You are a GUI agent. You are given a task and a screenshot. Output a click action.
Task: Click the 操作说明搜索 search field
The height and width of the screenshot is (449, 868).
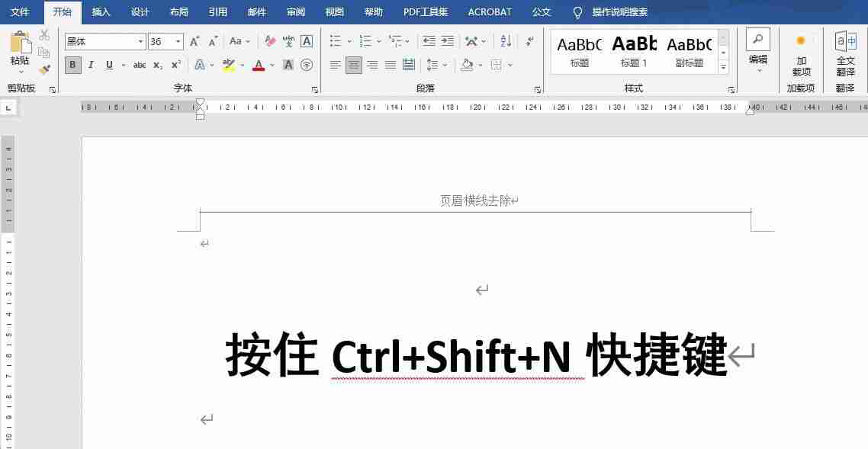(619, 12)
